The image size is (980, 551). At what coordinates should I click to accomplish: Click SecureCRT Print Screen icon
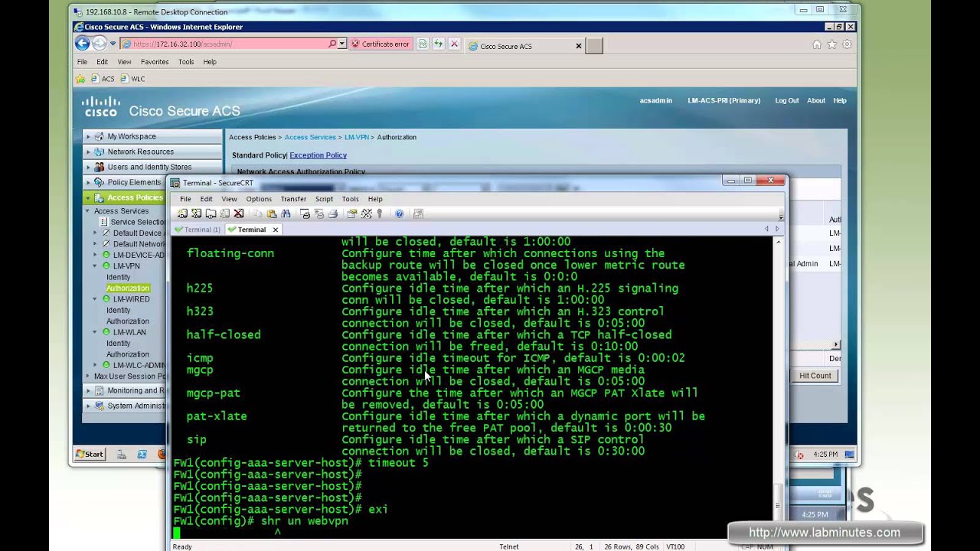(305, 214)
